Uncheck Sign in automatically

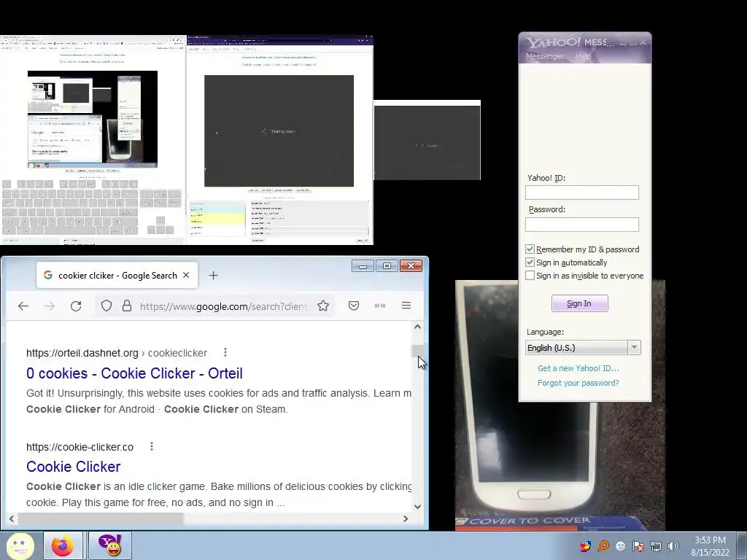point(530,262)
